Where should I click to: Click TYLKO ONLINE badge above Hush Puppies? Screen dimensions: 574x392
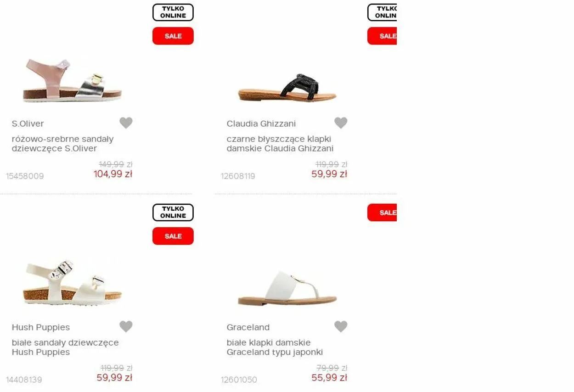click(173, 213)
